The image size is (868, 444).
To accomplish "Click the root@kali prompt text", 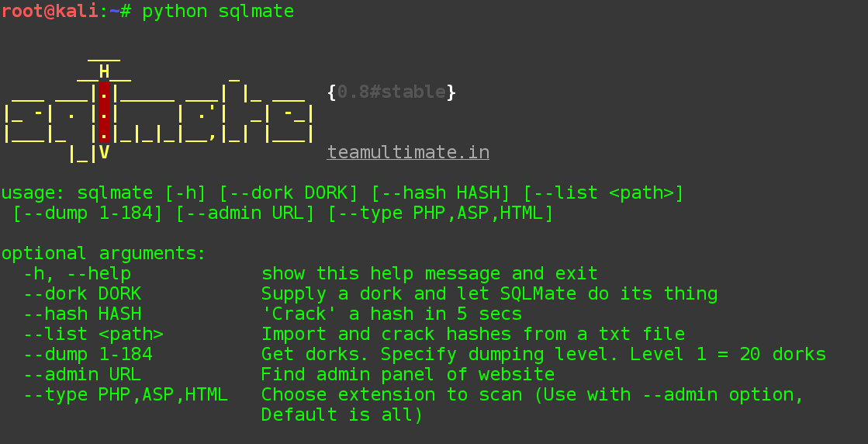I will (x=50, y=11).
